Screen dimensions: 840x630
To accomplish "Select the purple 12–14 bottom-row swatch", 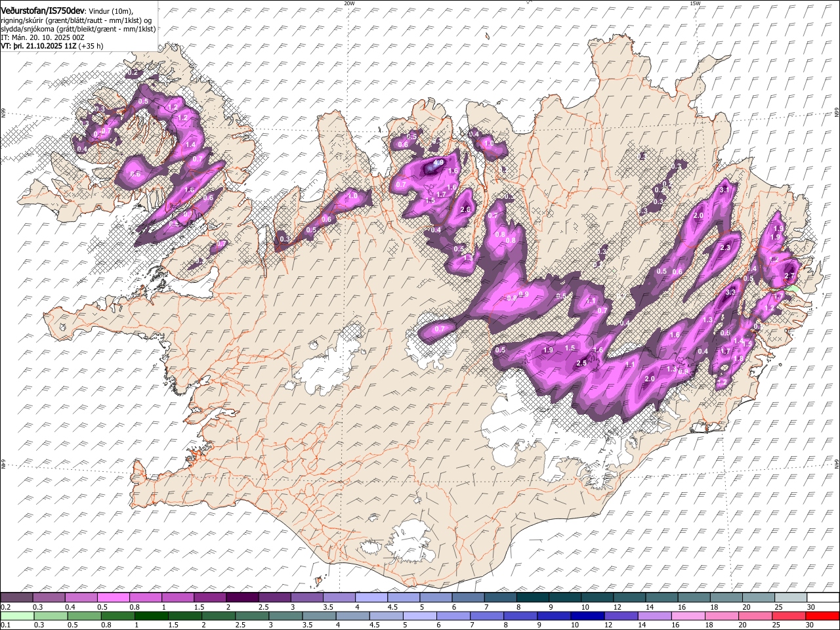I will click(x=621, y=616).
